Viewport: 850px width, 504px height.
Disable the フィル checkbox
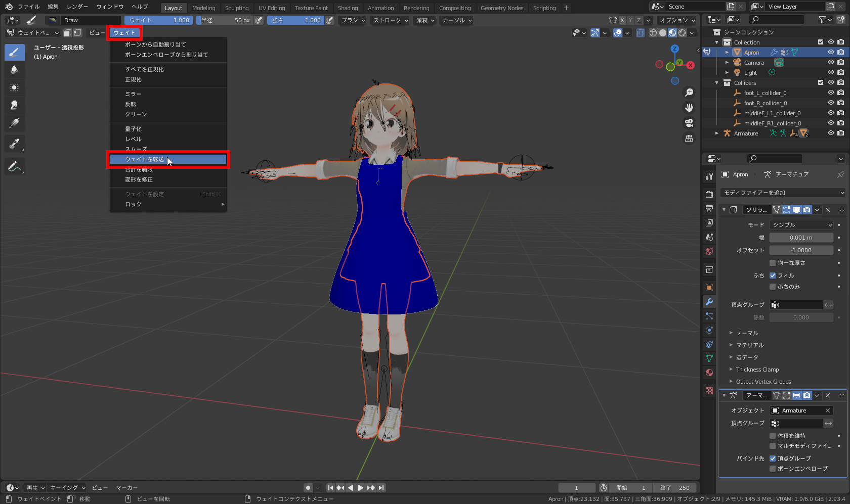point(773,276)
